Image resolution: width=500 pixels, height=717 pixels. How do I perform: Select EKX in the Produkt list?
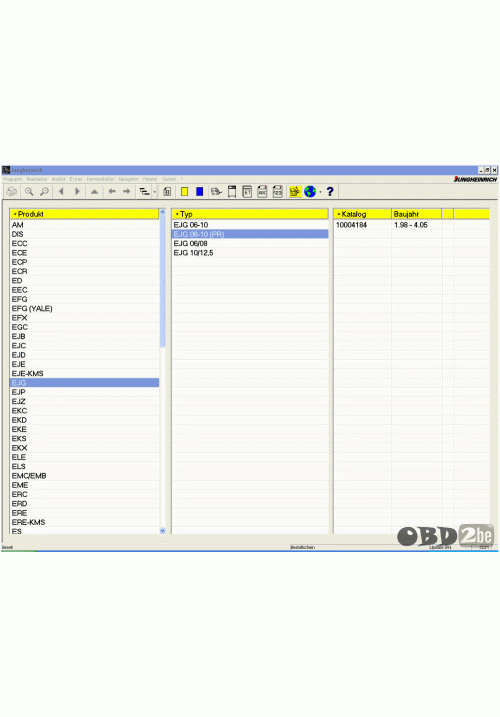(84, 448)
